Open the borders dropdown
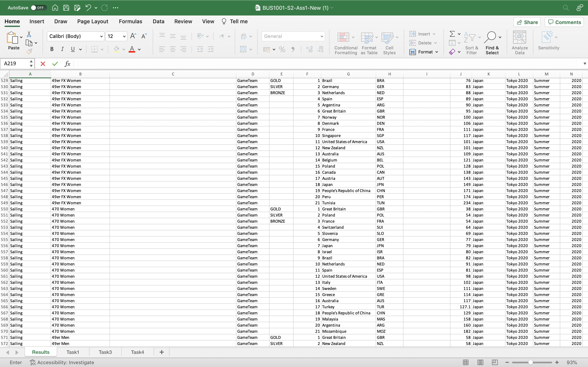The image size is (588, 367). (x=102, y=49)
